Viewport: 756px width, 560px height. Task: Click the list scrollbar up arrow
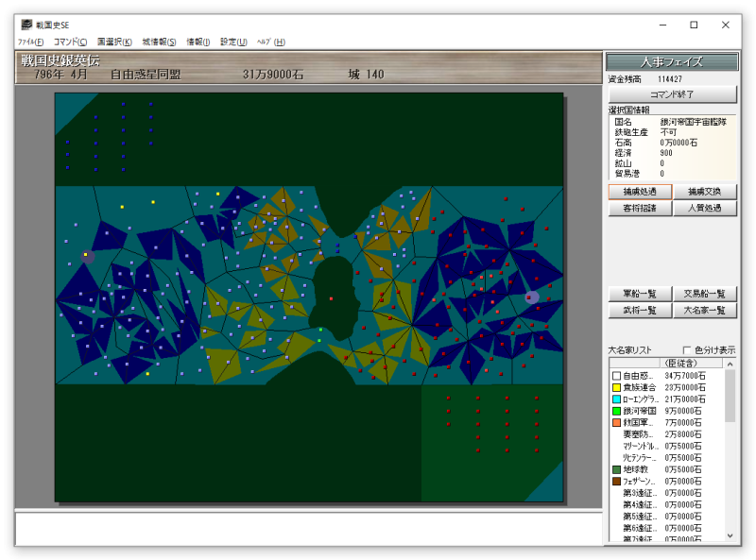tap(730, 364)
